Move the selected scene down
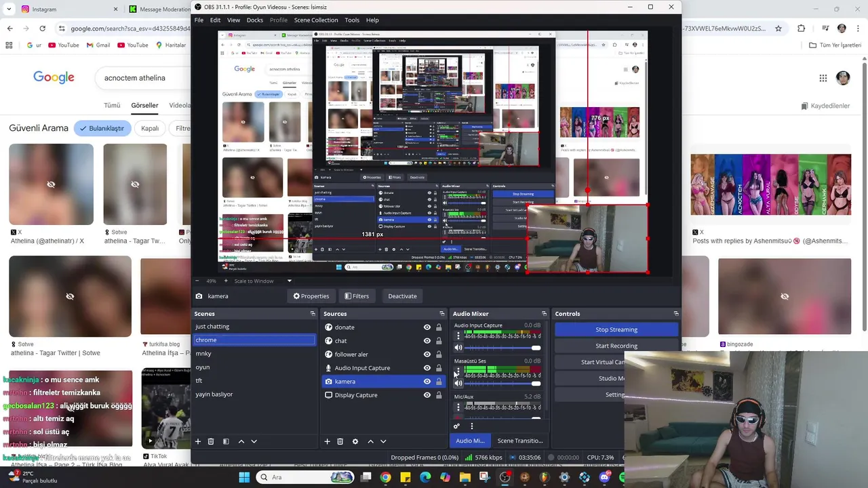This screenshot has width=868, height=488. tap(254, 441)
